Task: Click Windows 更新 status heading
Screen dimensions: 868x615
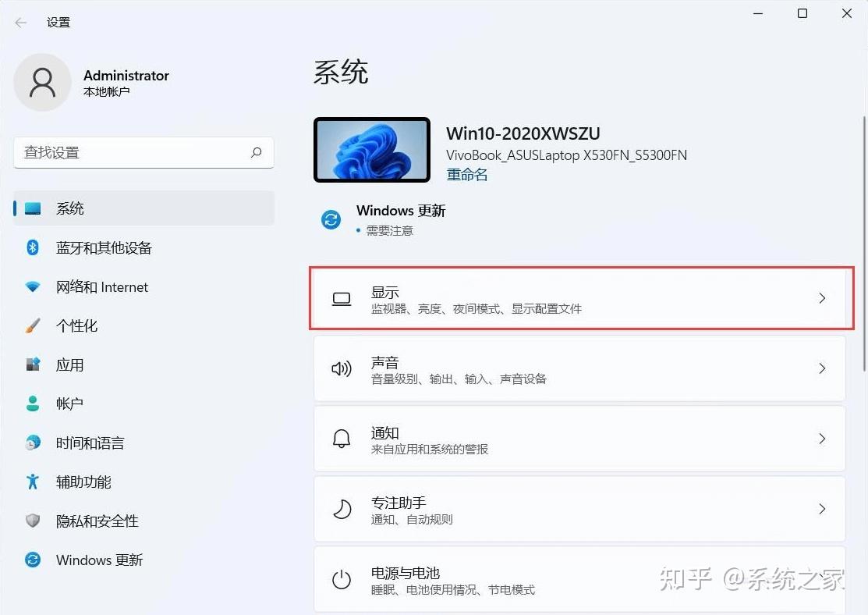Action: click(401, 211)
